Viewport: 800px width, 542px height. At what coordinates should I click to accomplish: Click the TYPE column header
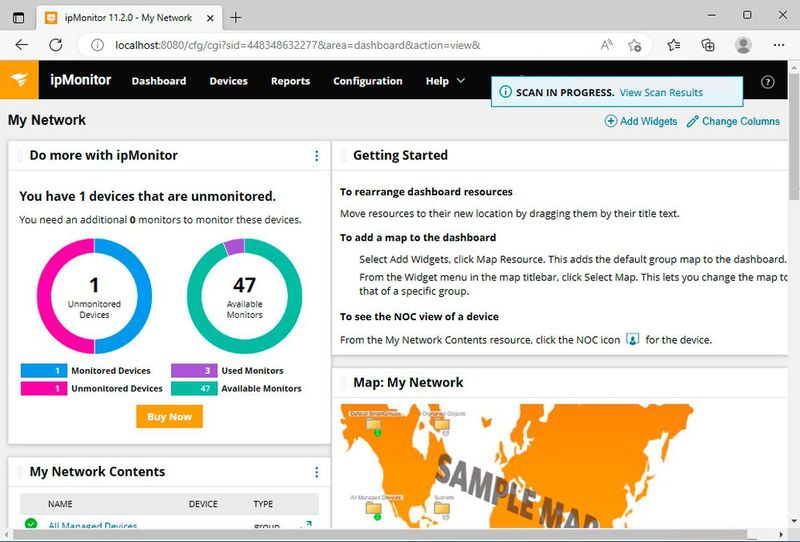coord(263,504)
